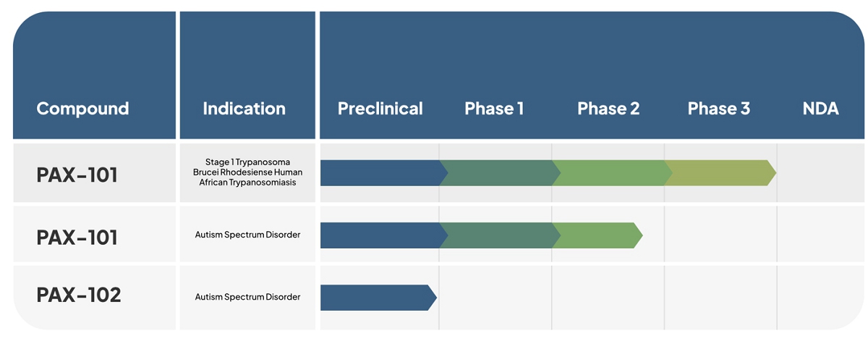Select the middle row's teal Phase 1 segment

coord(499,235)
